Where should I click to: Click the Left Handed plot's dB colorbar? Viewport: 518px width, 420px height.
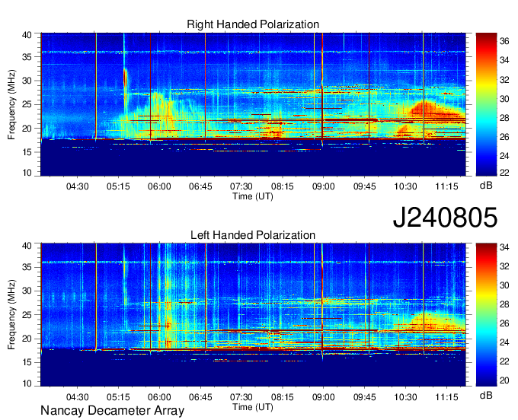pyautogui.click(x=486, y=315)
